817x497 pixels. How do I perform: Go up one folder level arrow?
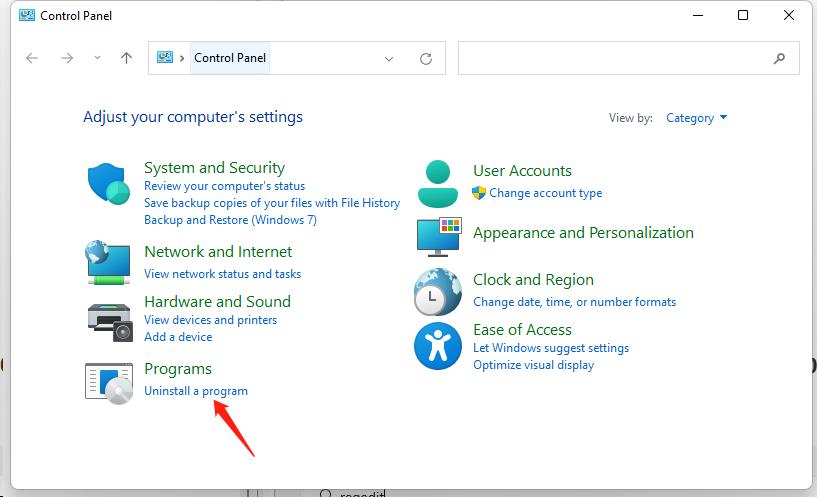tap(126, 58)
